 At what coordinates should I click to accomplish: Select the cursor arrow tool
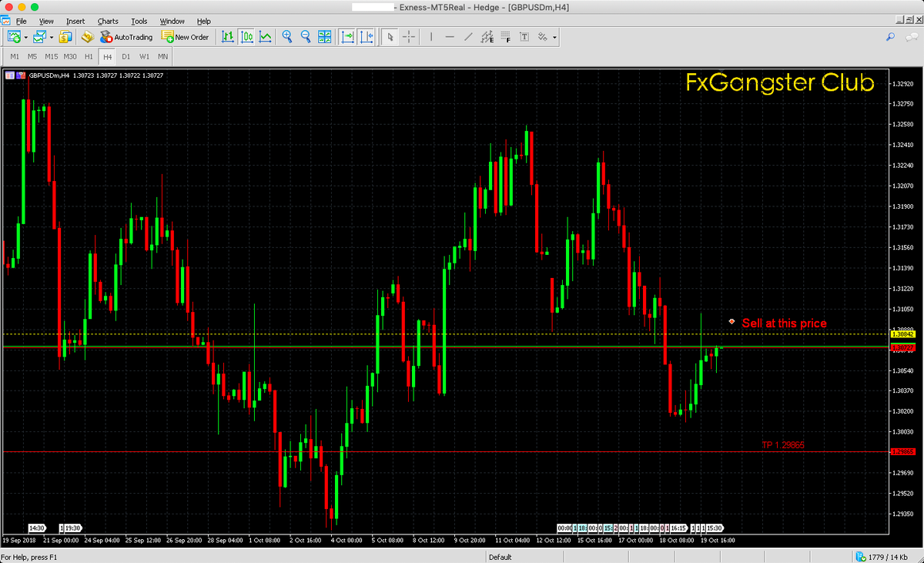(390, 36)
